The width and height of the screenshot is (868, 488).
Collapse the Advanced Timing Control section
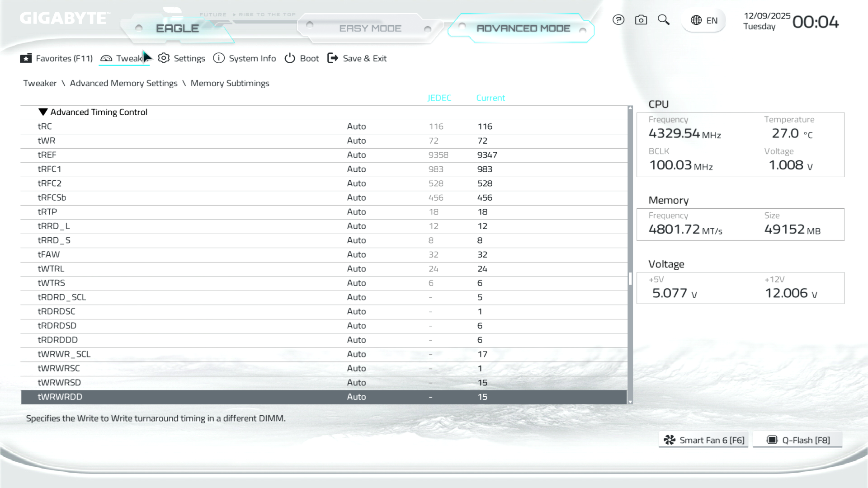(43, 112)
